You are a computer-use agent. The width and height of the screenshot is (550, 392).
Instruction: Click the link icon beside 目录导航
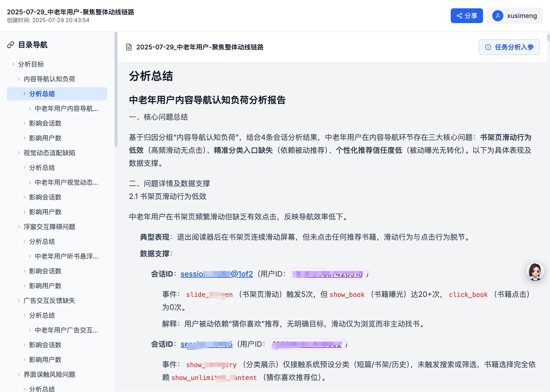[11, 45]
